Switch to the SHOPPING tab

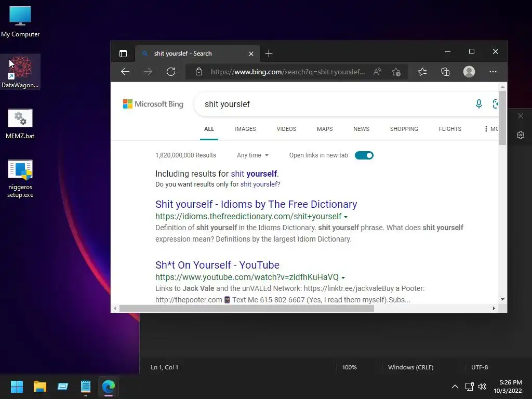pyautogui.click(x=404, y=129)
